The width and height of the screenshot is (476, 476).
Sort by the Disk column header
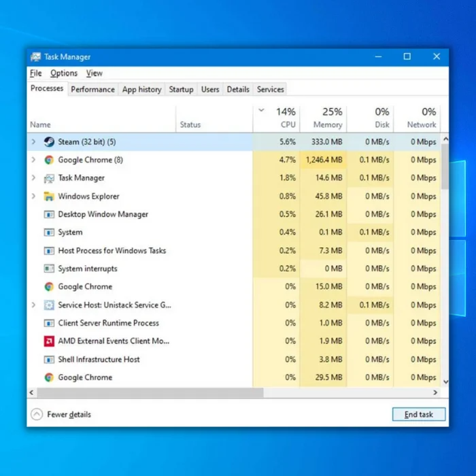click(x=370, y=119)
